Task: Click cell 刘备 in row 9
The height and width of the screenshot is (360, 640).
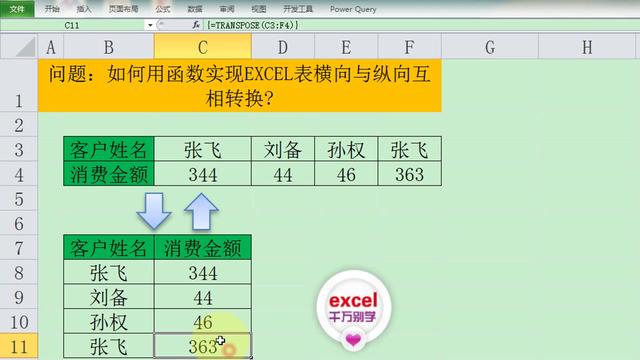Action: point(109,297)
